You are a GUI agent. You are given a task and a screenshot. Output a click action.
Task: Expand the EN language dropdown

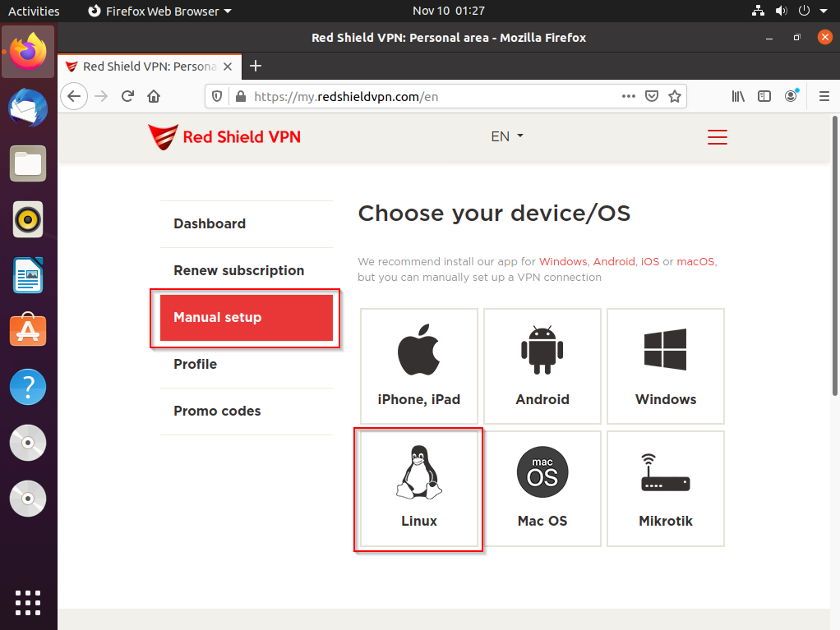(x=506, y=137)
